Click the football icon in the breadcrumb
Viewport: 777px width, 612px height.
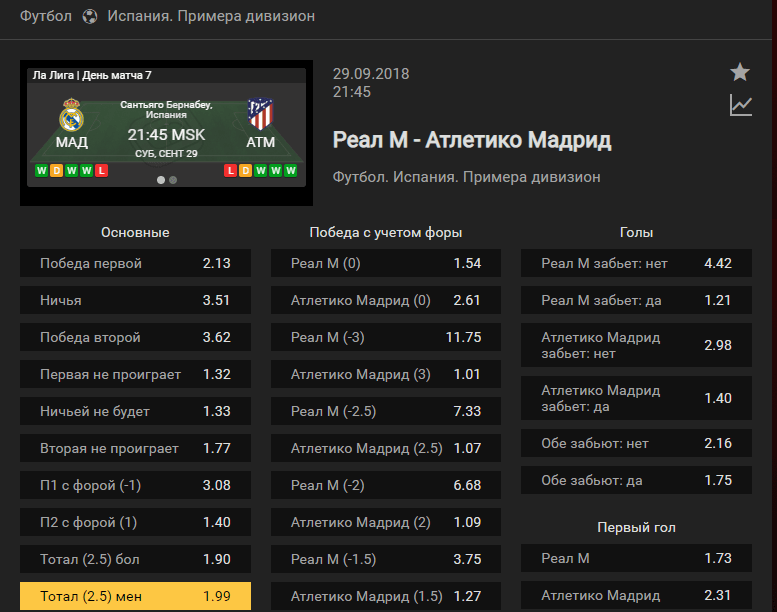point(90,16)
